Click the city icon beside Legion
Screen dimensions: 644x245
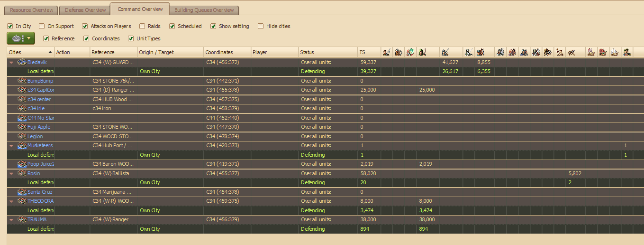coord(22,136)
